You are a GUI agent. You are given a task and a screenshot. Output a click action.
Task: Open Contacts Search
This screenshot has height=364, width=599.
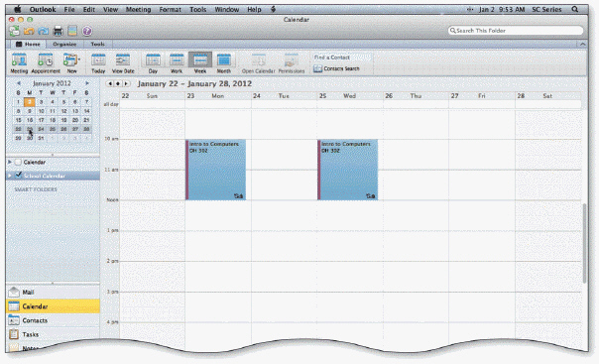[336, 68]
